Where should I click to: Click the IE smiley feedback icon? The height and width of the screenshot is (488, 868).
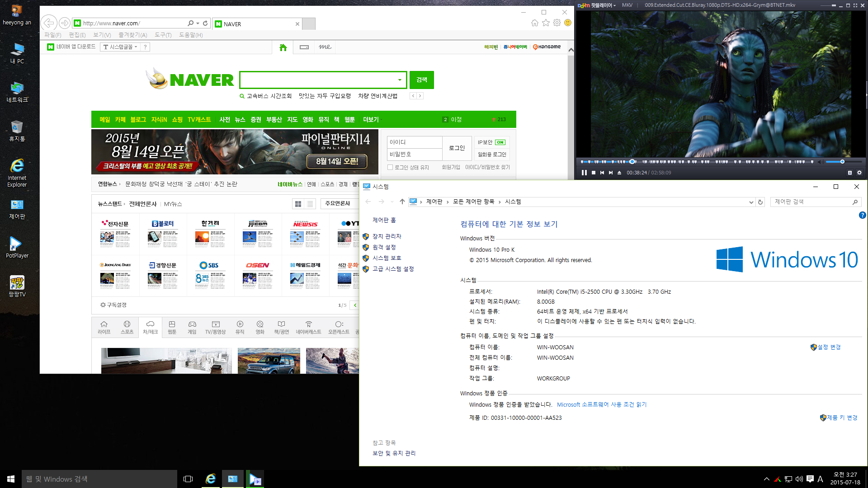click(568, 23)
